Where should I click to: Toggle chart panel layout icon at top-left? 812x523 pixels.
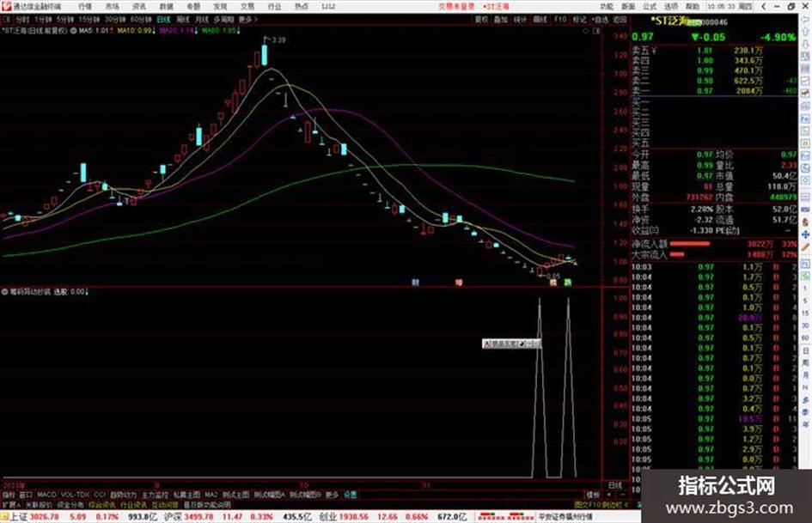tap(7, 19)
